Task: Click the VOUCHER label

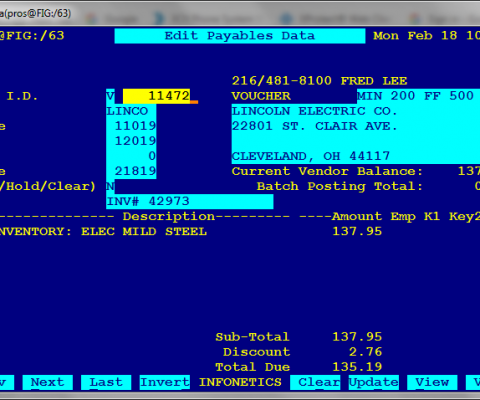Action: click(261, 96)
